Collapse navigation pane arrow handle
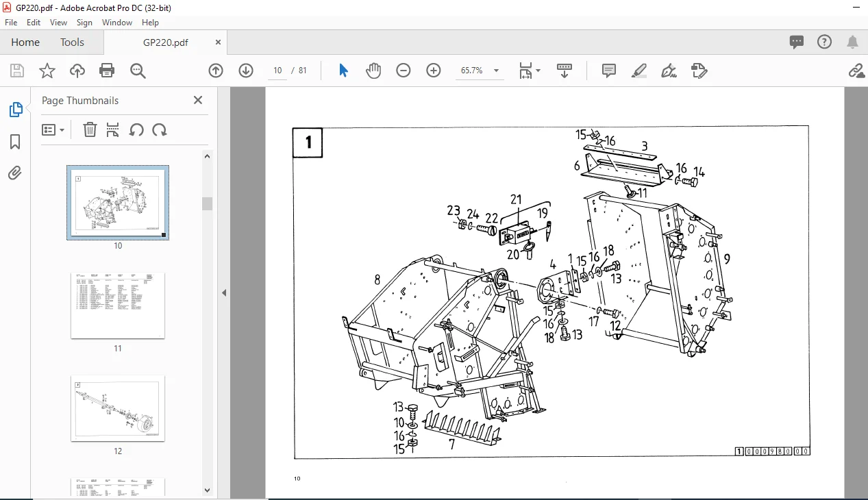 (x=224, y=292)
